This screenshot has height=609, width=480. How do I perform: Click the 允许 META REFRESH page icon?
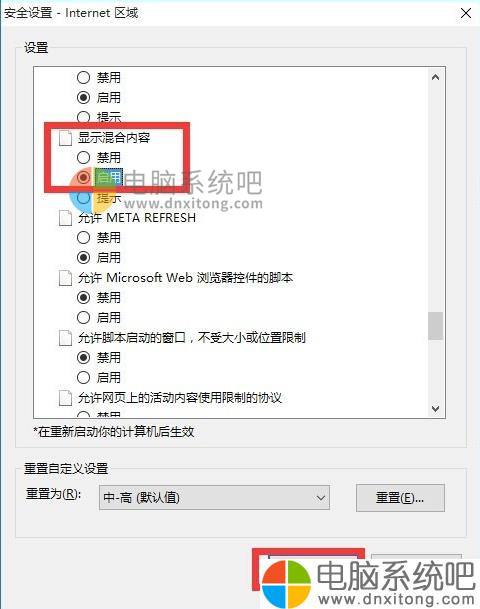65,218
